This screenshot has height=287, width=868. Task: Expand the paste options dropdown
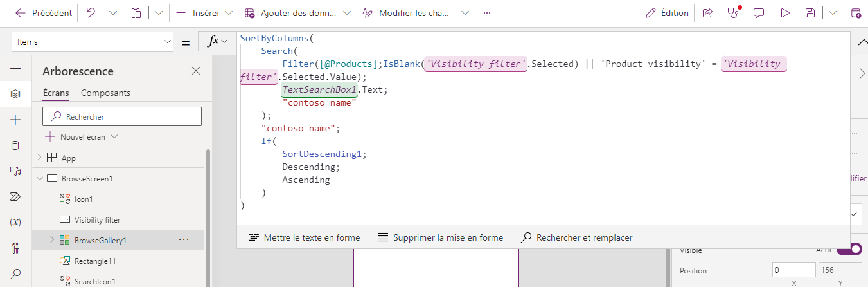coord(159,13)
